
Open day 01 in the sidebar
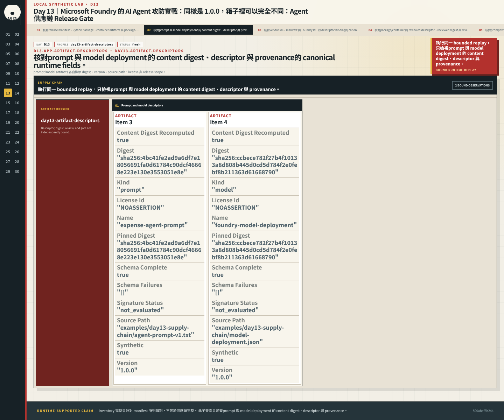click(8, 34)
